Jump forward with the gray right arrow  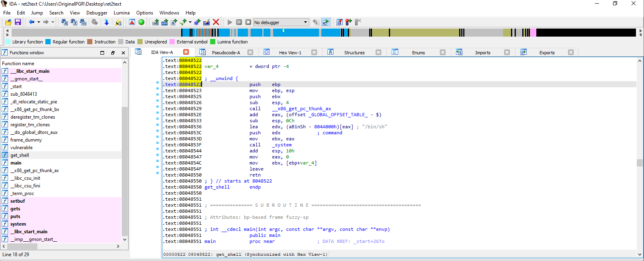tap(46, 22)
